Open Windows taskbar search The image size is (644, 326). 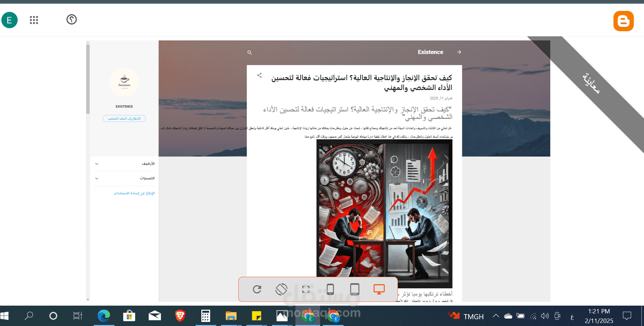click(x=29, y=316)
